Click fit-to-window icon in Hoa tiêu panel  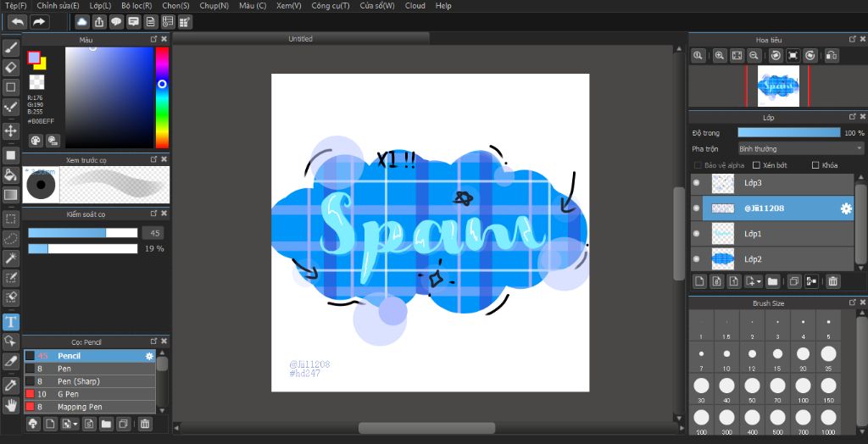[x=737, y=55]
